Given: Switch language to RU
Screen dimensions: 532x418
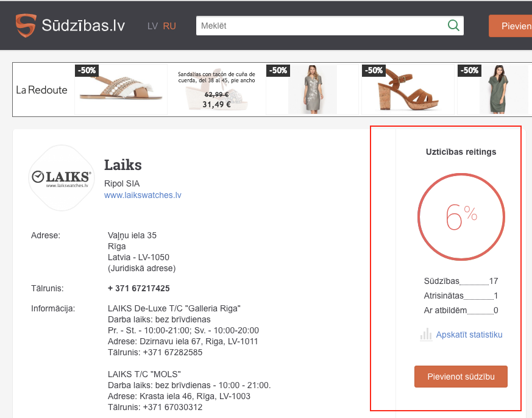Looking at the screenshot, I should (x=169, y=26).
